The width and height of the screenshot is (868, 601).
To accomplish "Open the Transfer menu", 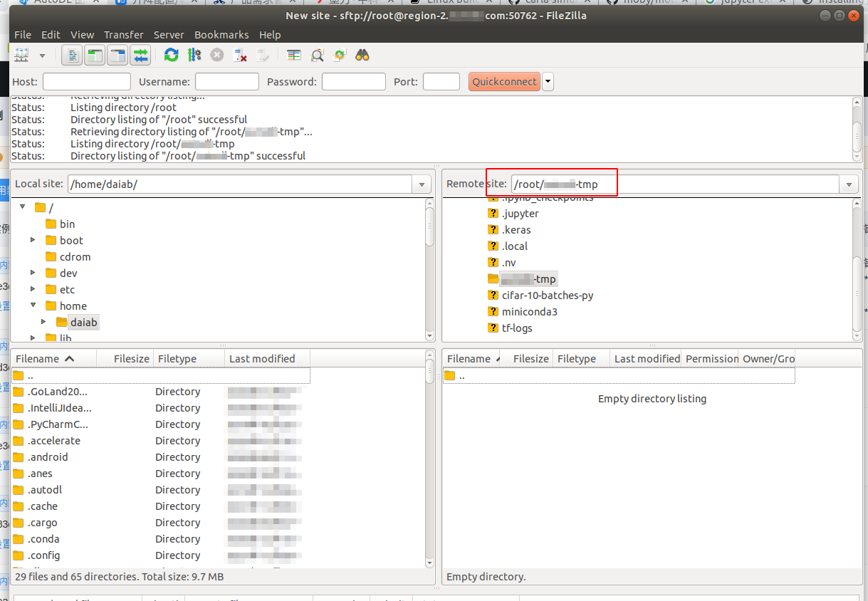I will coord(123,34).
